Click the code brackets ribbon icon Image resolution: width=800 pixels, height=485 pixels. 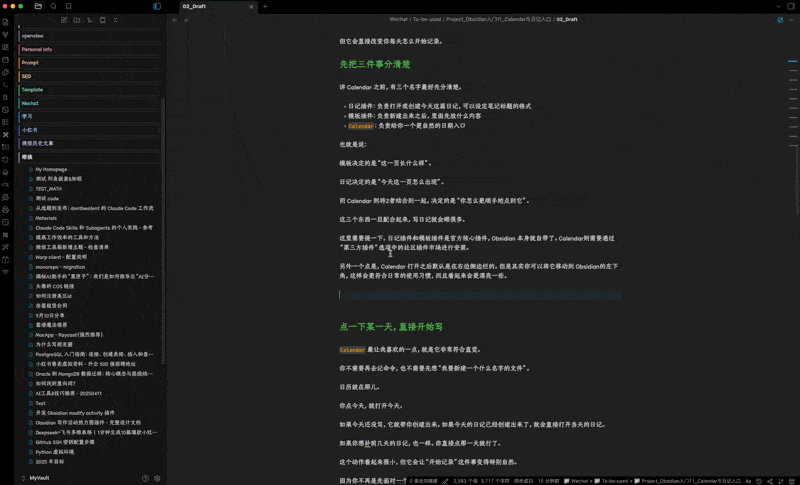[x=6, y=185]
